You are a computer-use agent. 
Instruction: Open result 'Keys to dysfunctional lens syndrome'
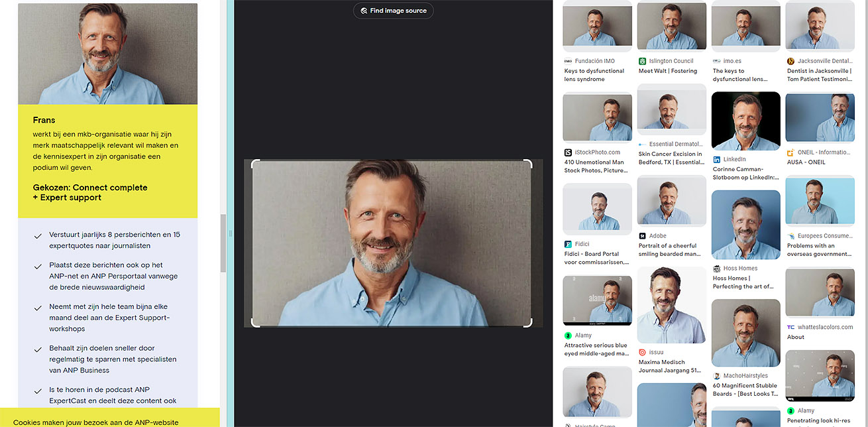594,75
